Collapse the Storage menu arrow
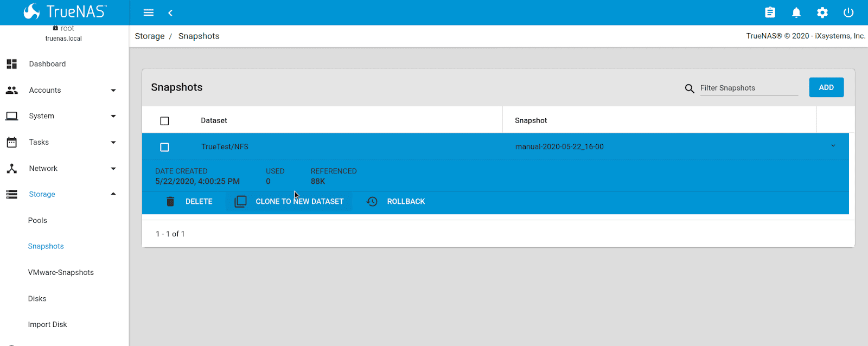Screen dimensions: 868x346 tap(113, 194)
